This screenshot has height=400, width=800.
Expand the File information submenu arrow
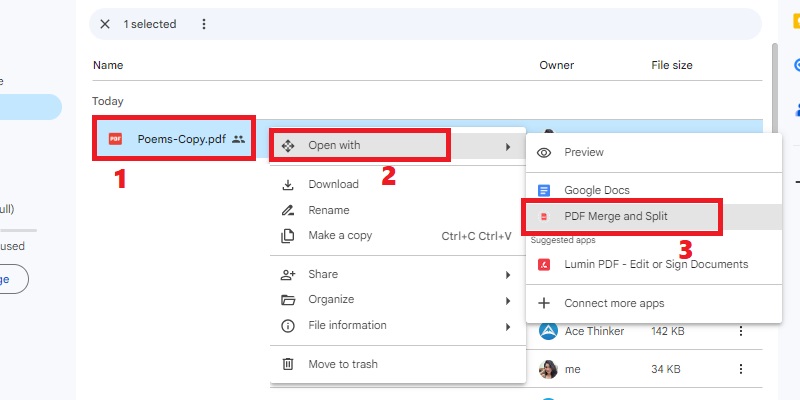click(x=508, y=327)
